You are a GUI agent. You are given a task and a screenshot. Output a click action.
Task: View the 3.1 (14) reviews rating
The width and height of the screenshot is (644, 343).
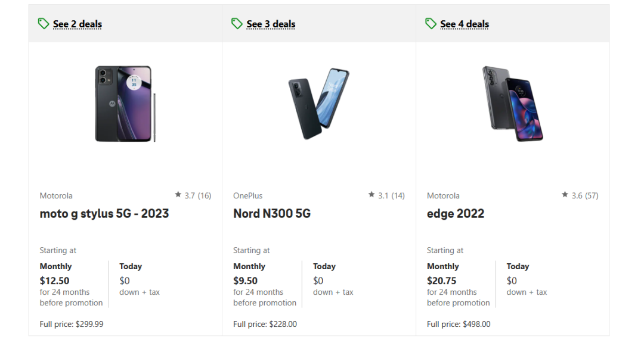[x=391, y=195]
